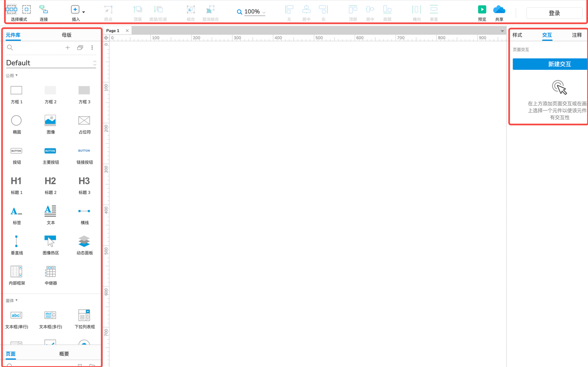Switch to the 注释 tab

[577, 35]
